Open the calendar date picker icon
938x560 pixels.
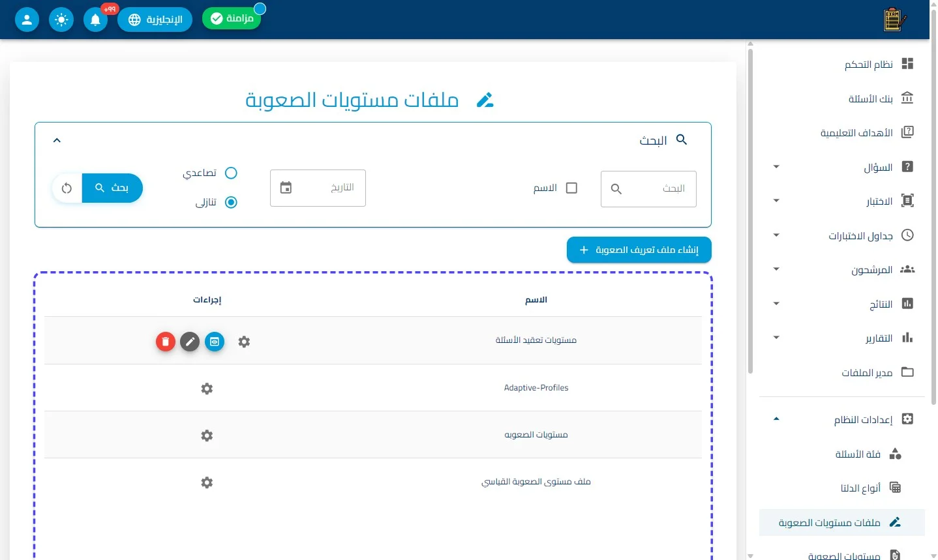(286, 188)
